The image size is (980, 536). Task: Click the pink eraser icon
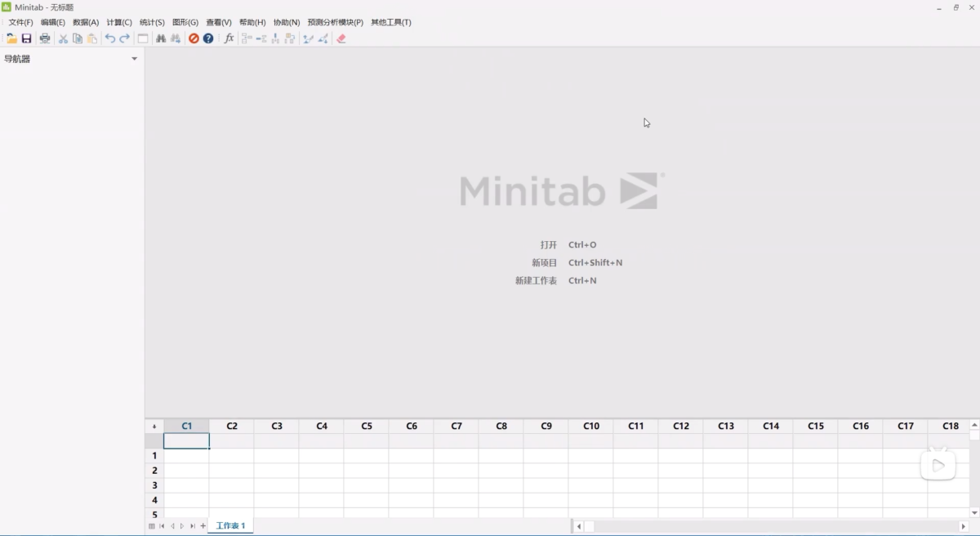341,38
